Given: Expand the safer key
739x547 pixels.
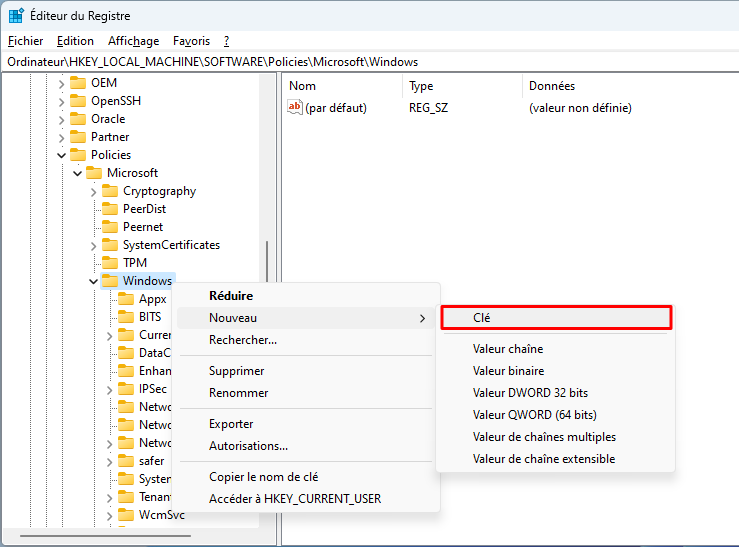Looking at the screenshot, I should point(109,462).
